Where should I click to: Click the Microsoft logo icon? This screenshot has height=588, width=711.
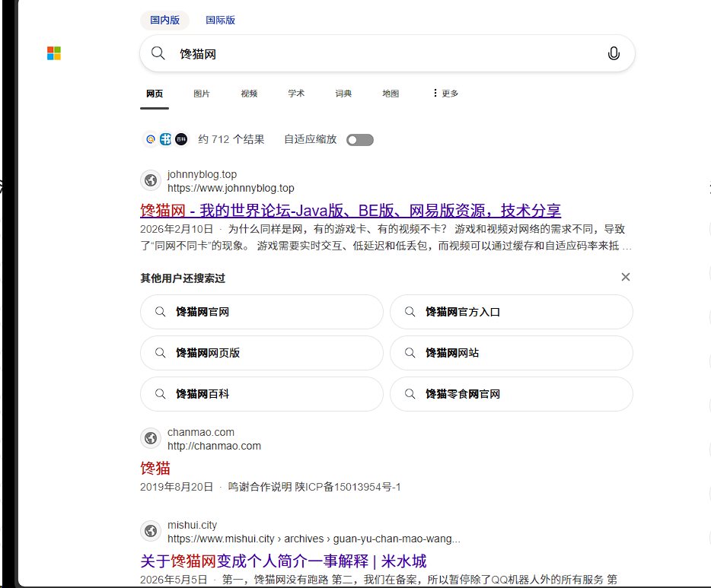point(54,53)
